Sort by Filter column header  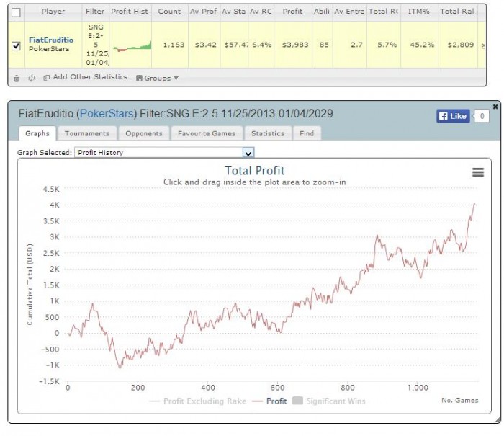coord(95,12)
